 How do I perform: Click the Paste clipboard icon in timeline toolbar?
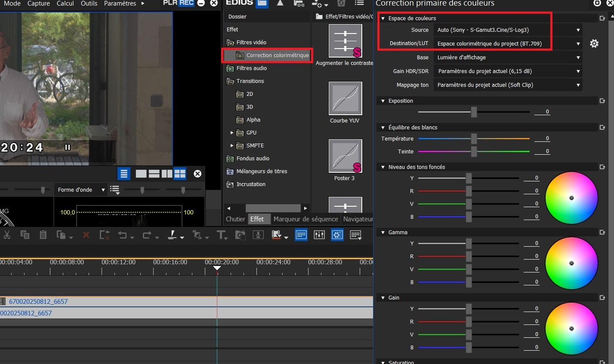(43, 235)
